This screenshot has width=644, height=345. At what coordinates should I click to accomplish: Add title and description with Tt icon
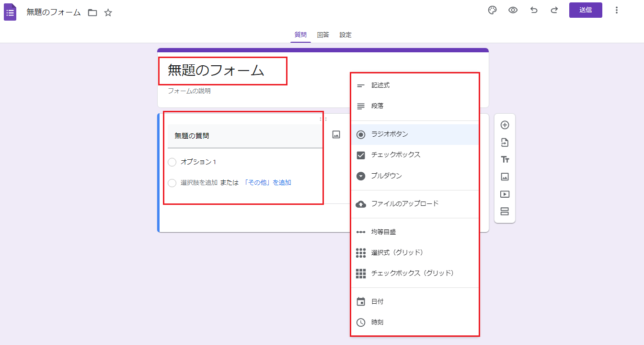tap(505, 160)
